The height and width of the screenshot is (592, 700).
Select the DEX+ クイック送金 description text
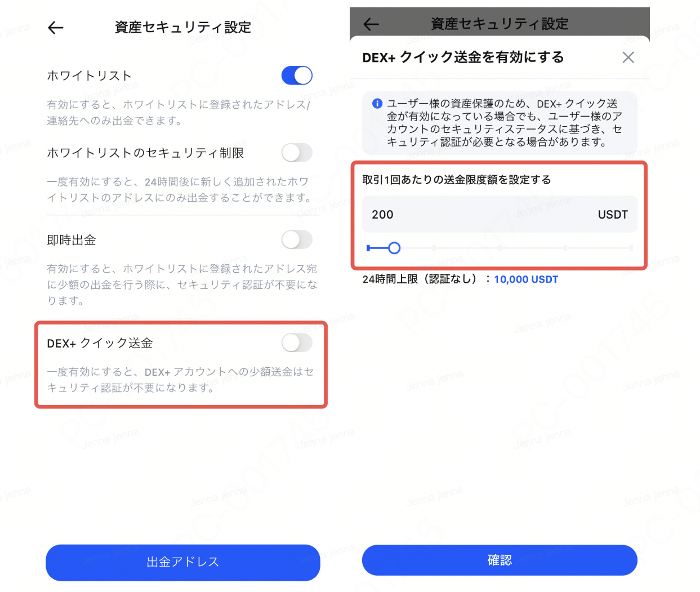click(180, 380)
